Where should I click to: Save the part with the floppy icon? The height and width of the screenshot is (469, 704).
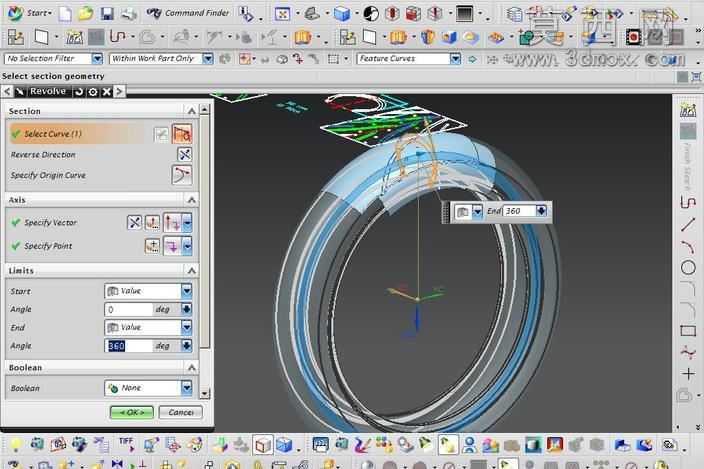click(107, 13)
